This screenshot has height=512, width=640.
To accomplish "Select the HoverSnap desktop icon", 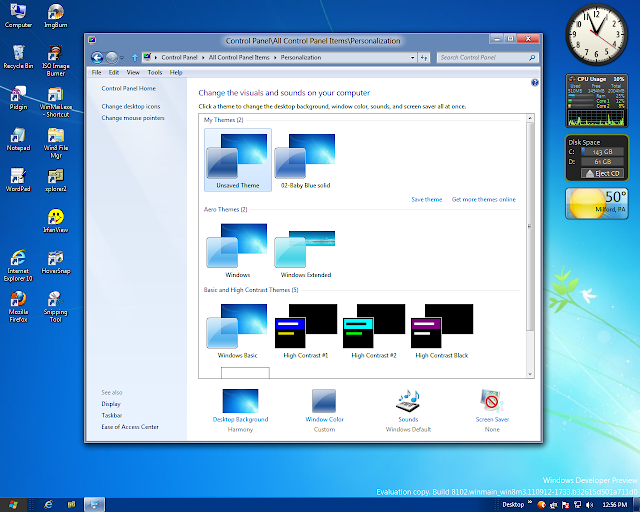I will click(x=56, y=262).
